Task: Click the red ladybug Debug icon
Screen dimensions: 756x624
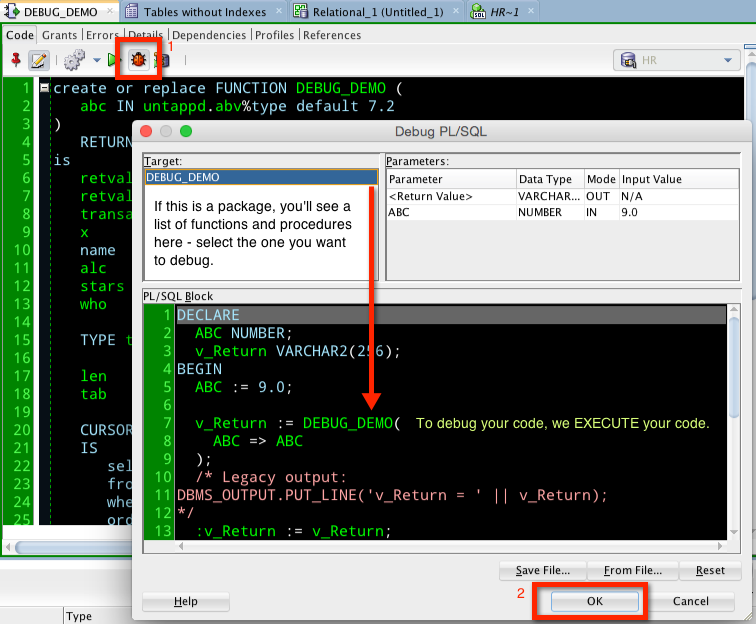Action: click(139, 60)
